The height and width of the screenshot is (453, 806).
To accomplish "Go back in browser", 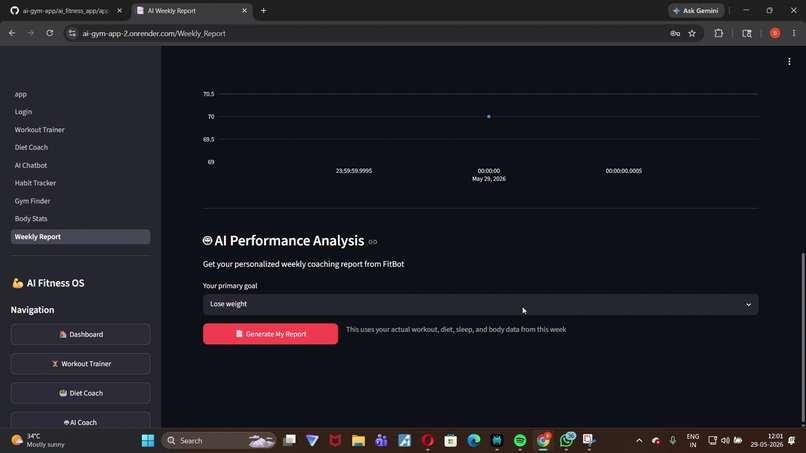I will [x=12, y=33].
